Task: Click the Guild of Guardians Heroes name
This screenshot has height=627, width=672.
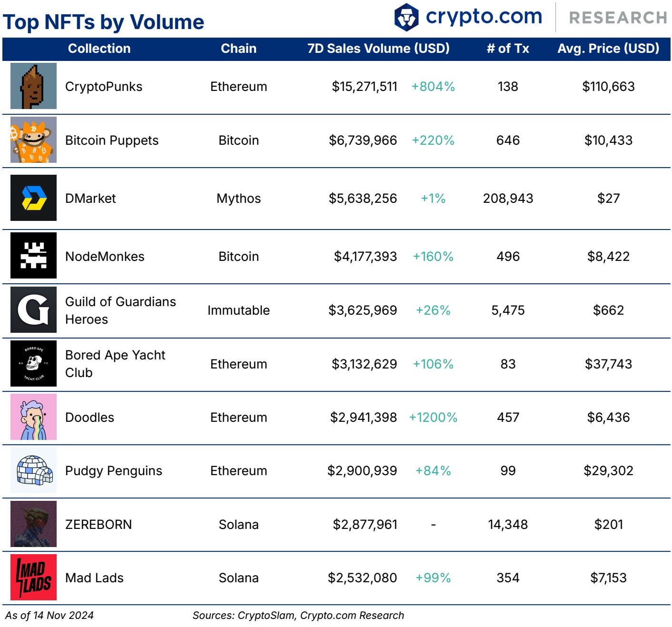Action: pyautogui.click(x=120, y=310)
